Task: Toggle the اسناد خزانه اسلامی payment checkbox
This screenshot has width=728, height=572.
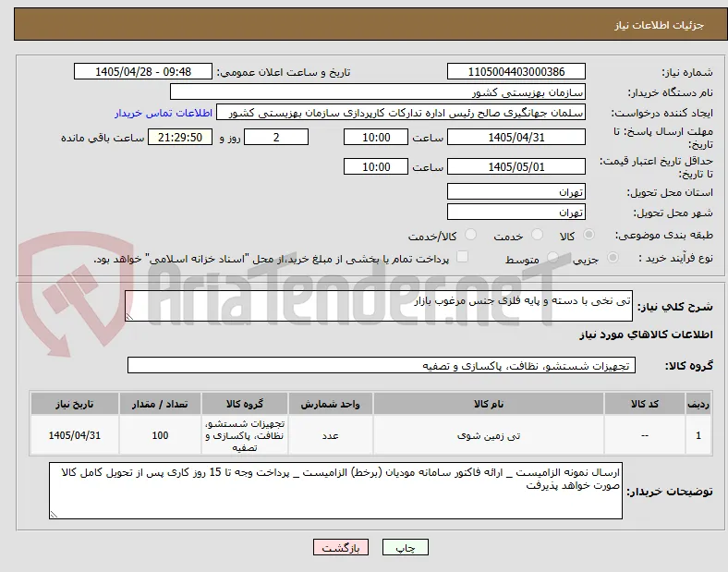Action: click(x=463, y=257)
